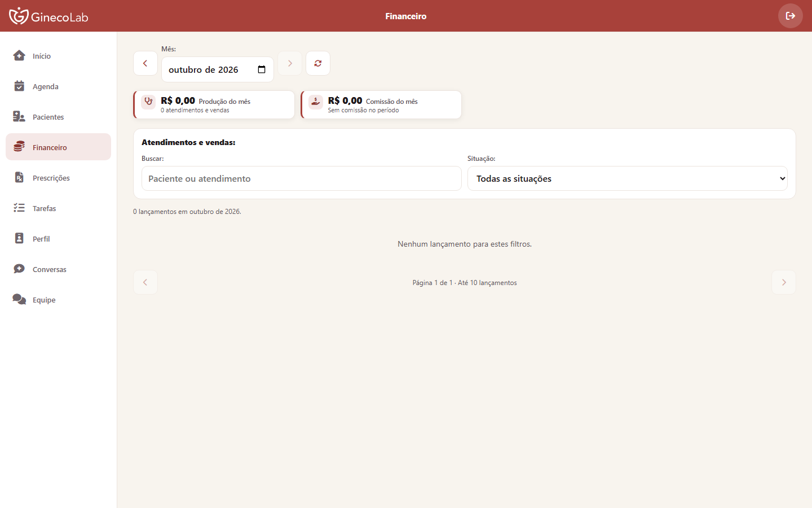The image size is (812, 508).
Task: Click the hand-coin icon on Comissão card
Action: [316, 102]
